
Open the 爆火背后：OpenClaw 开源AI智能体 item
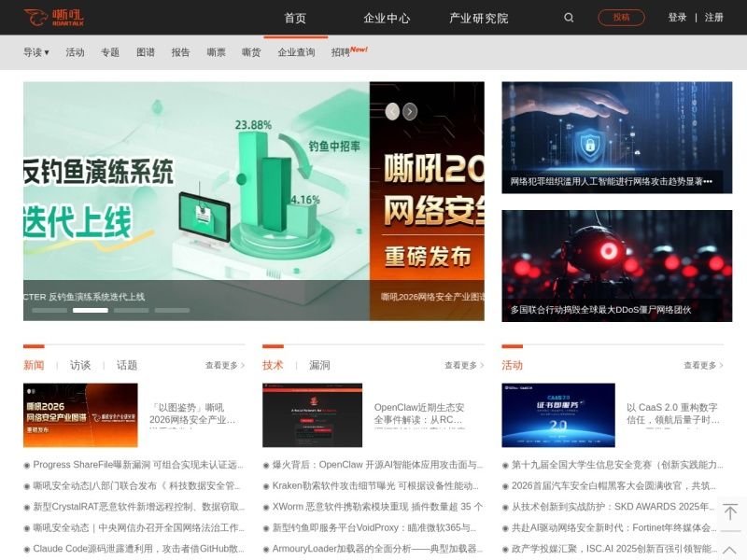coord(377,465)
